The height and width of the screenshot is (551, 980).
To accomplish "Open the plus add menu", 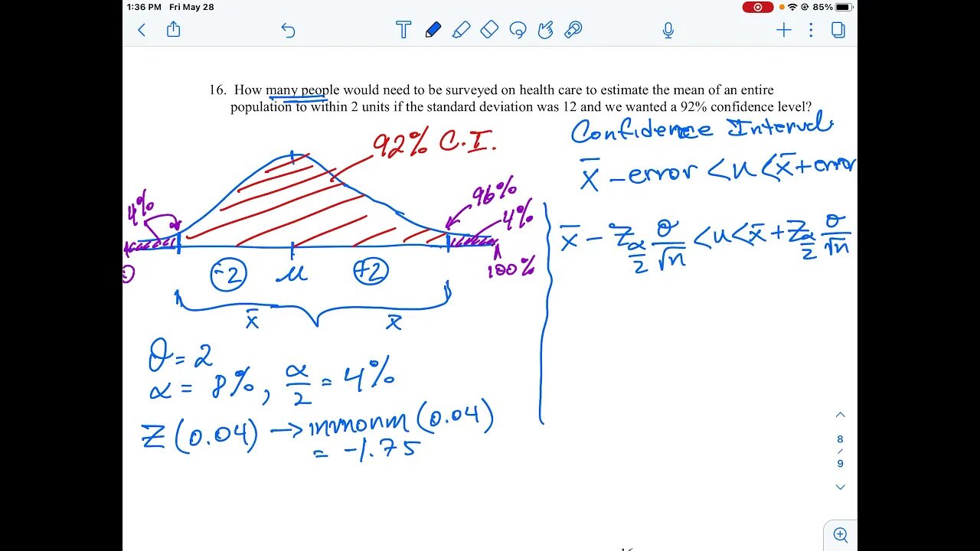I will 783,30.
